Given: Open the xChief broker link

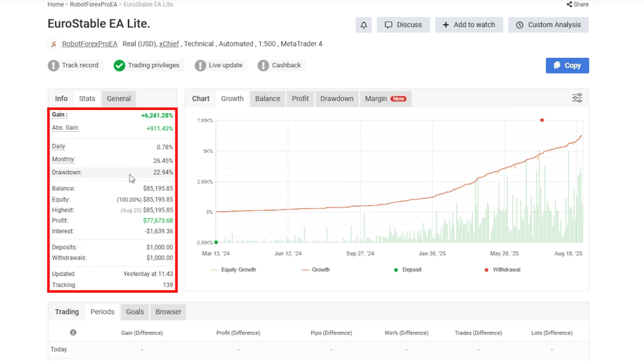Looking at the screenshot, I should tap(169, 44).
